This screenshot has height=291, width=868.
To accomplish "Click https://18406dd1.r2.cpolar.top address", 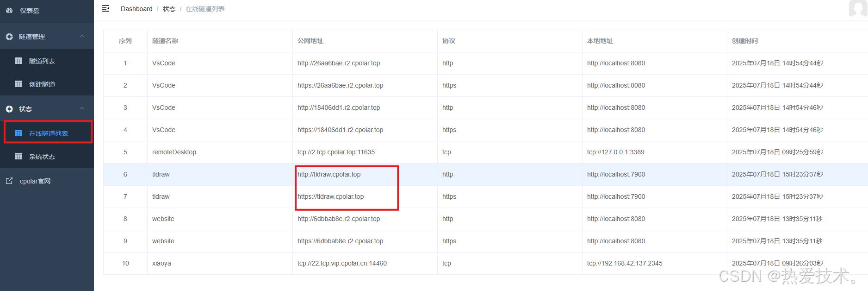I will coord(341,130).
